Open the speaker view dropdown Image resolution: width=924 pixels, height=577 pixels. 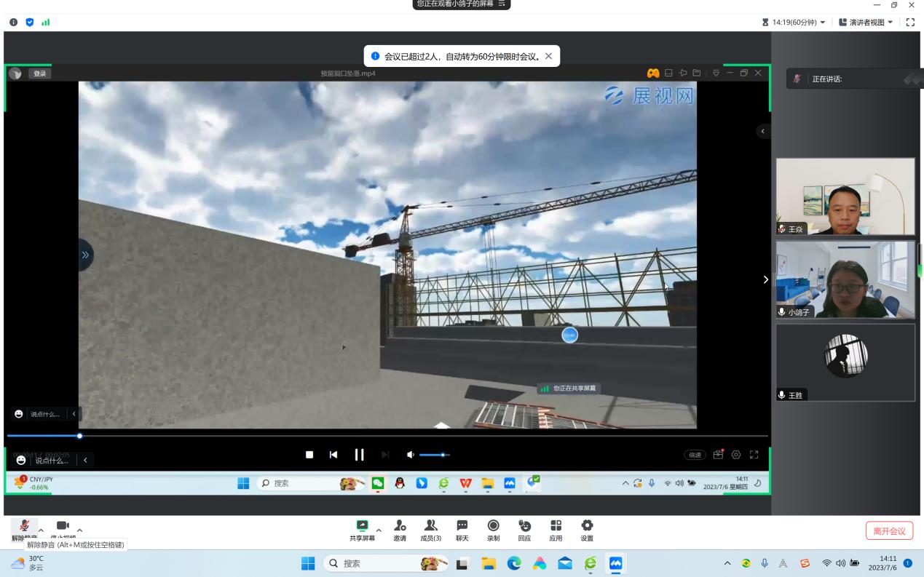click(867, 23)
